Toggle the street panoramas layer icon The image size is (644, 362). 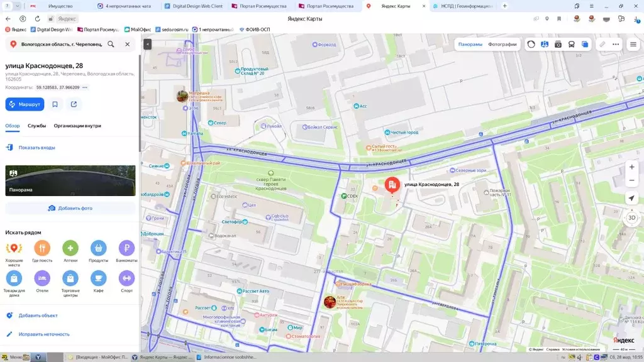point(544,45)
